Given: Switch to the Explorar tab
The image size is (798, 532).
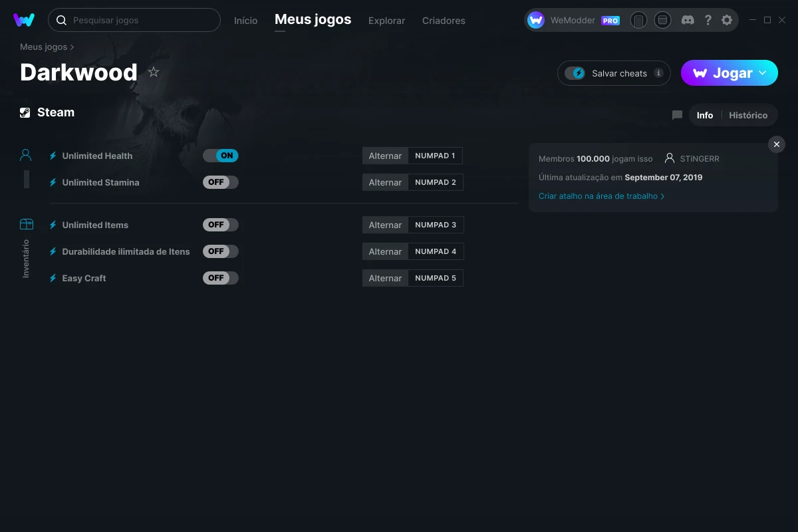Looking at the screenshot, I should pos(387,21).
